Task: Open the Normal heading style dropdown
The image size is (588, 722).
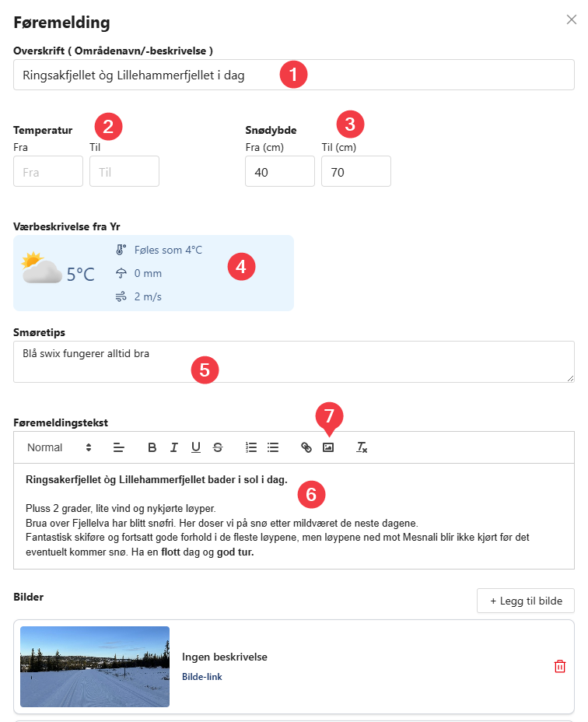Action: click(x=59, y=447)
